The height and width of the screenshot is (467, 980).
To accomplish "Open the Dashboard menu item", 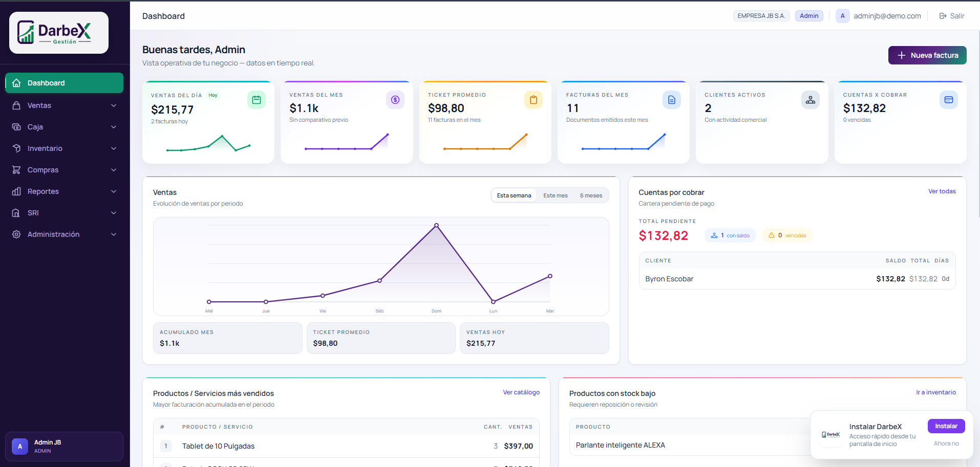I will coord(64,83).
